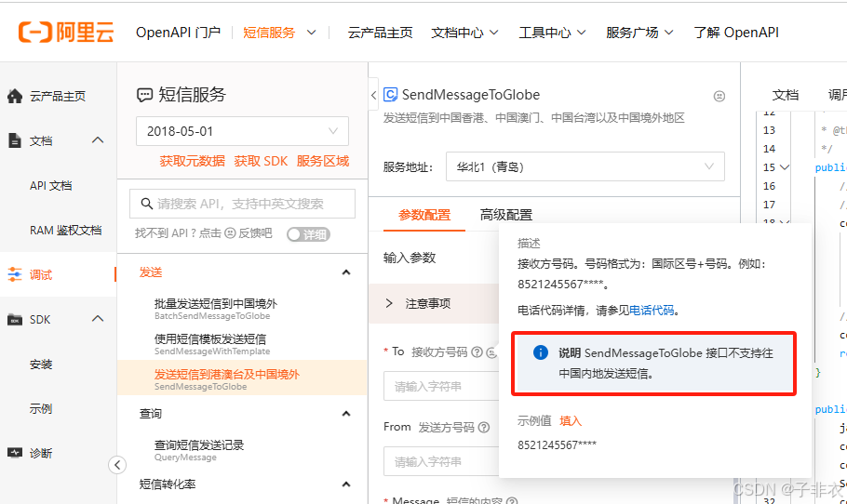This screenshot has width=847, height=504.
Task: Collapse the 文档 sidebar section
Action: pos(98,140)
